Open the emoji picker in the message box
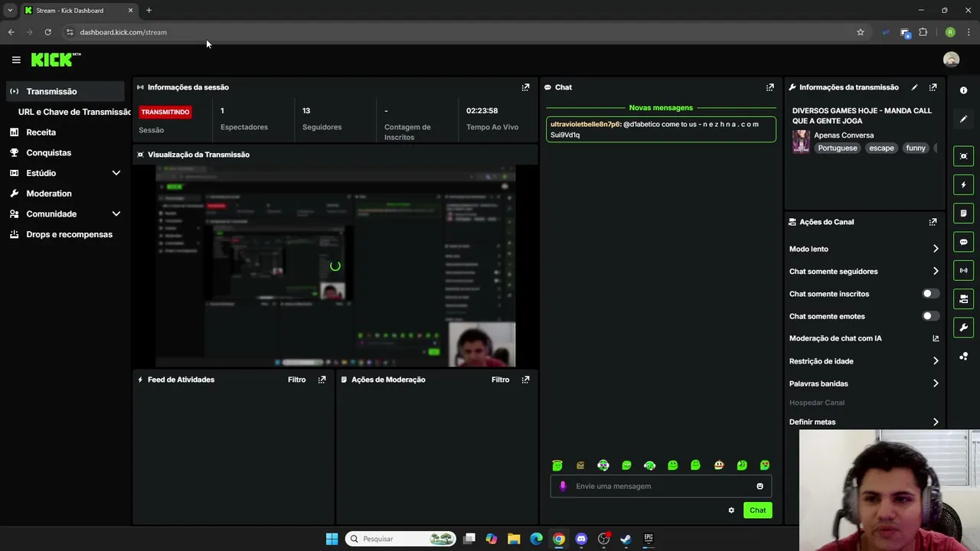This screenshot has height=551, width=980. pos(759,486)
